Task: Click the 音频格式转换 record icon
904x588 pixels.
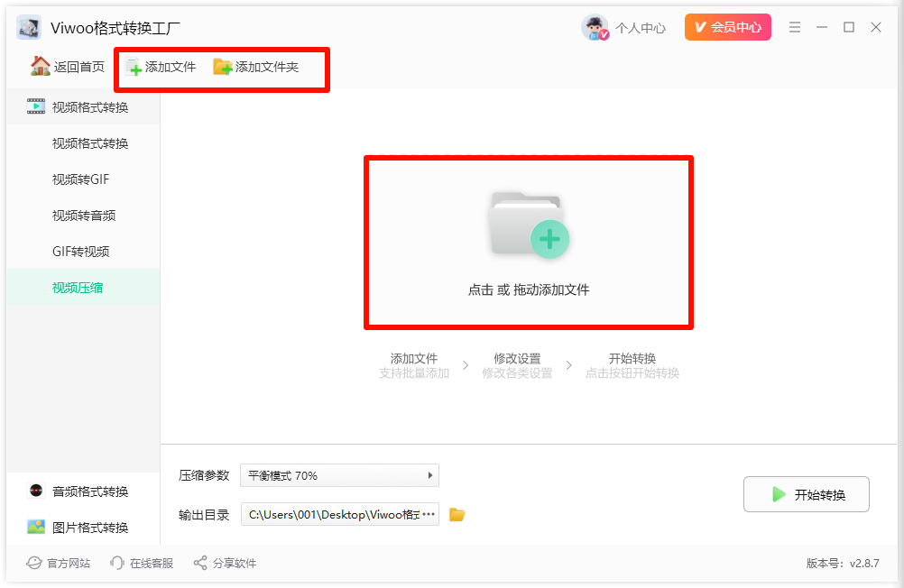Action: pyautogui.click(x=36, y=491)
